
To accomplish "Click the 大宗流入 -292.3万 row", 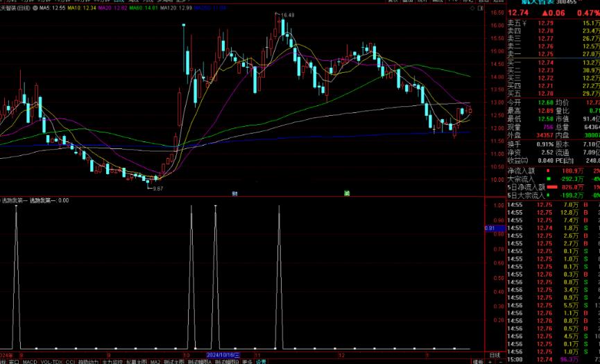I will point(554,179).
